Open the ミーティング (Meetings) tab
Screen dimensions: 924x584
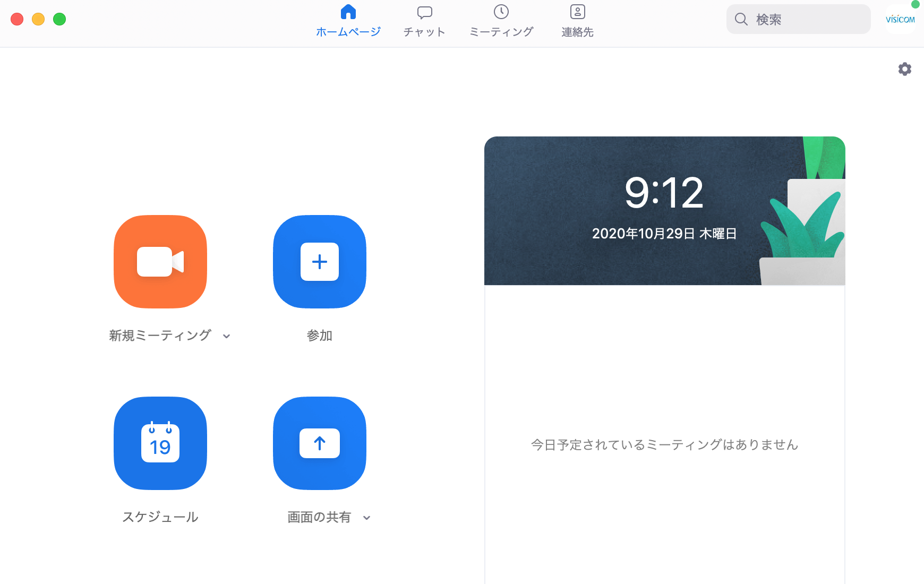501,21
